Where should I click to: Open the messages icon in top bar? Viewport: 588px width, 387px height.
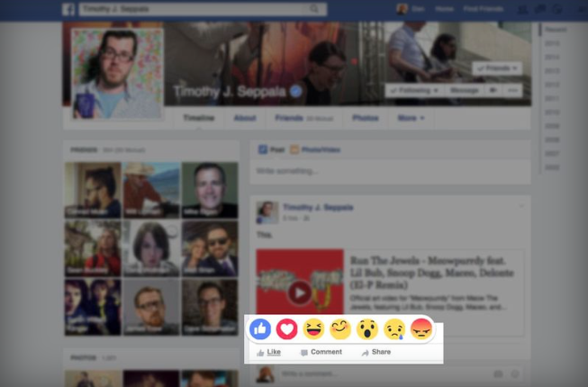(540, 9)
